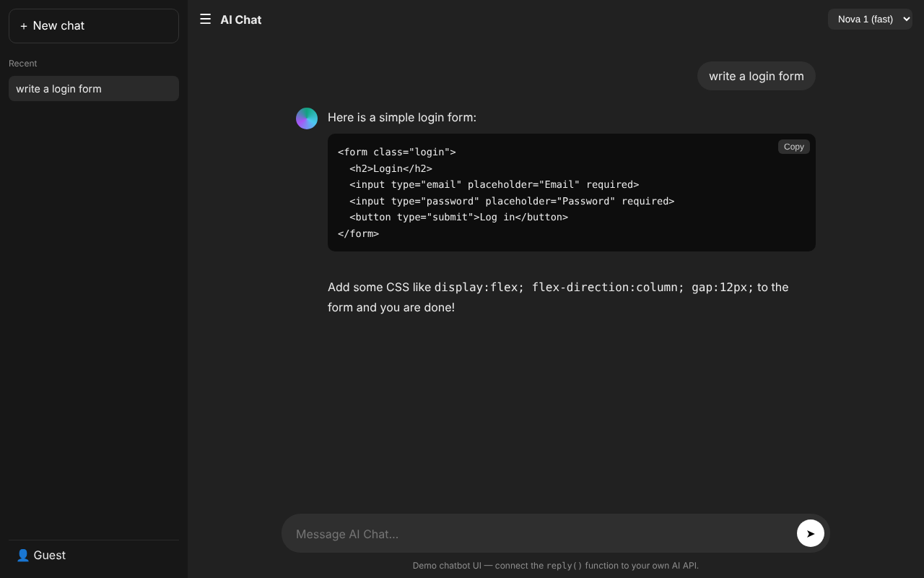The width and height of the screenshot is (924, 578).
Task: Click the code line '<form class="login">'
Action: (x=397, y=152)
